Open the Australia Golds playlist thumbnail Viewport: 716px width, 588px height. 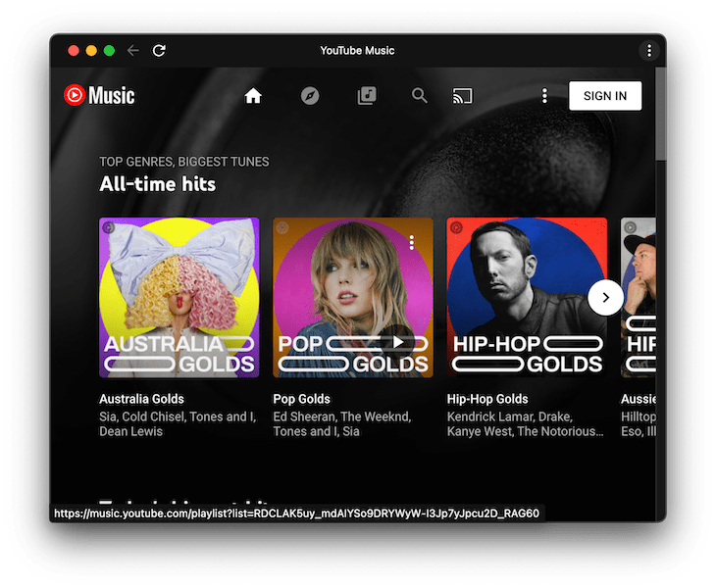tap(179, 297)
